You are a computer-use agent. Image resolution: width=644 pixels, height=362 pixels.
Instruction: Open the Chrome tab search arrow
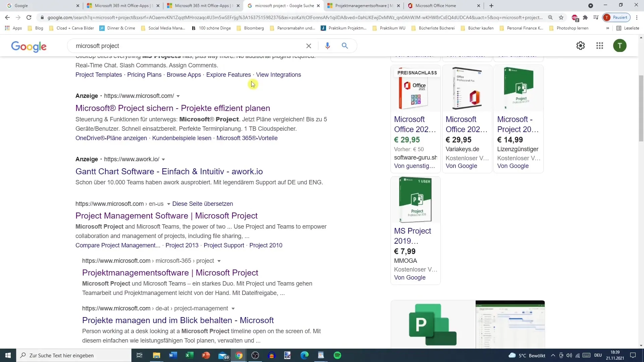coord(591,6)
